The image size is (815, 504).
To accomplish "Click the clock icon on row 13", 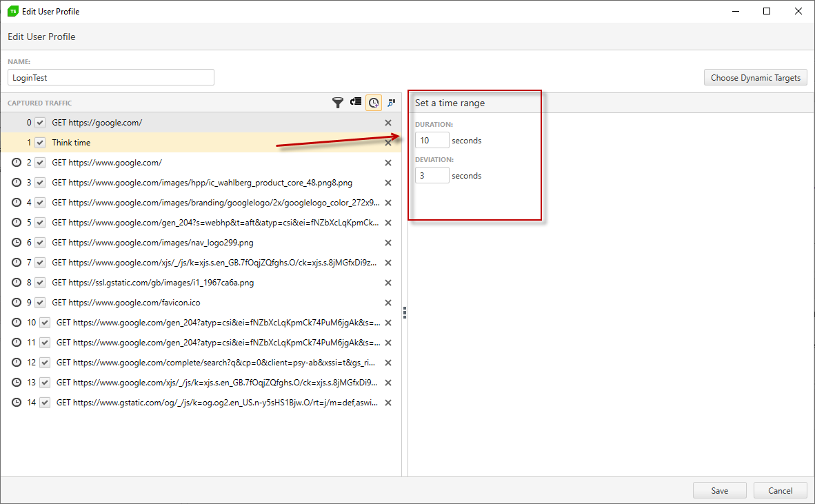I will point(17,383).
